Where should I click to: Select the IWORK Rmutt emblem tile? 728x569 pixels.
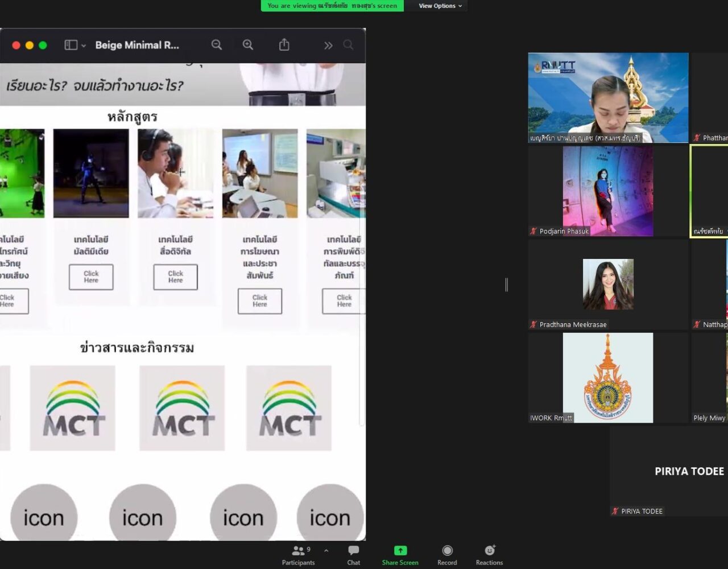608,378
